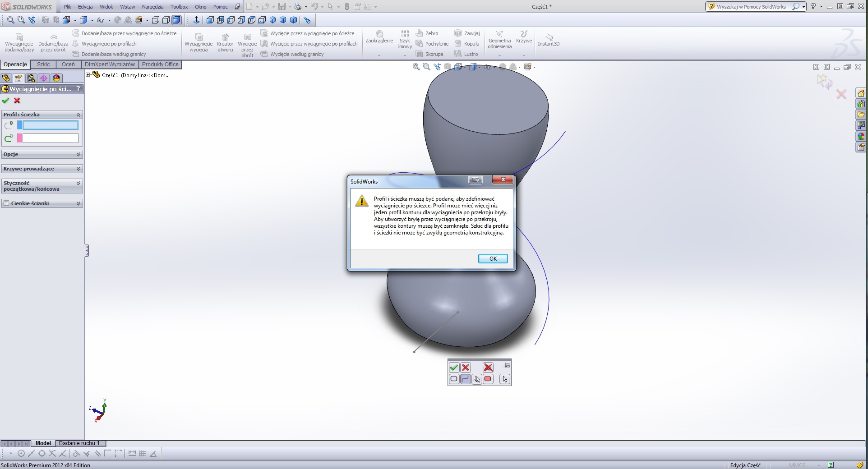Open the DimXpertManager tab icon
The width and height of the screenshot is (868, 469).
(x=44, y=78)
